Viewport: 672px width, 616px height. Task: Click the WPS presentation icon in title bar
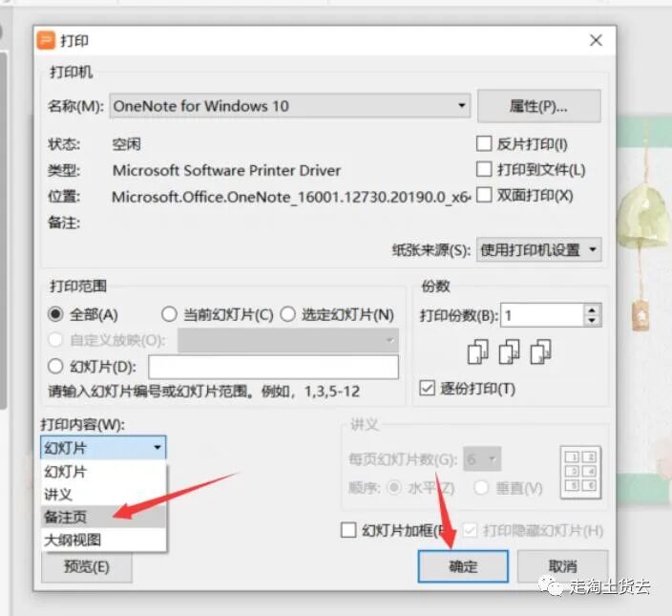coord(46,41)
